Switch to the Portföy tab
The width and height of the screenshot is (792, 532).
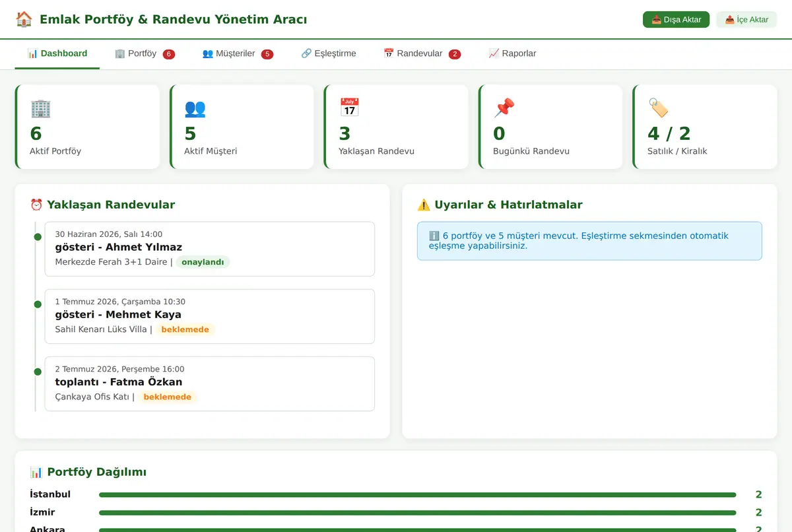145,53
